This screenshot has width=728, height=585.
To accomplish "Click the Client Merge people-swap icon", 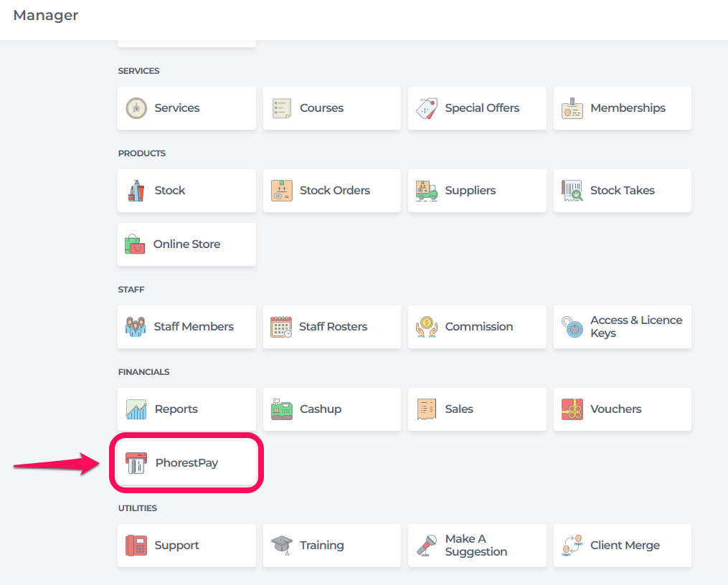I will [x=572, y=546].
